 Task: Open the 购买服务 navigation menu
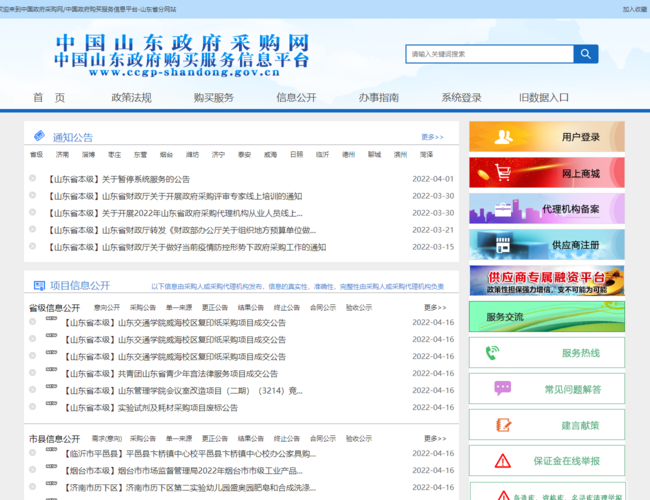tap(214, 97)
